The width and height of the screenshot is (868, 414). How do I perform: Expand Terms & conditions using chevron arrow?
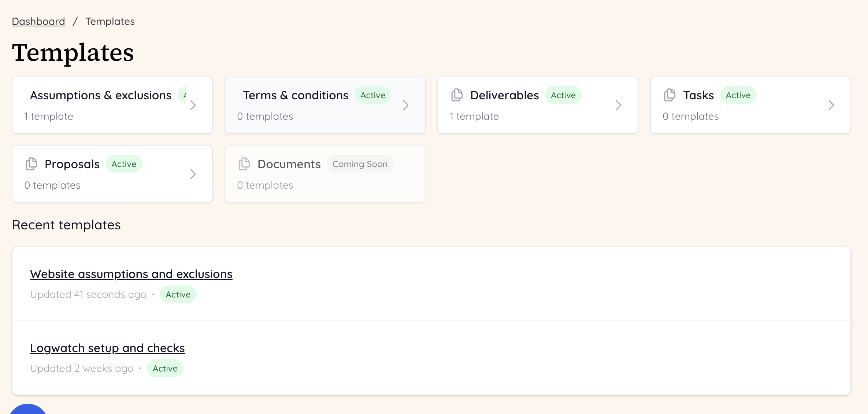[405, 105]
